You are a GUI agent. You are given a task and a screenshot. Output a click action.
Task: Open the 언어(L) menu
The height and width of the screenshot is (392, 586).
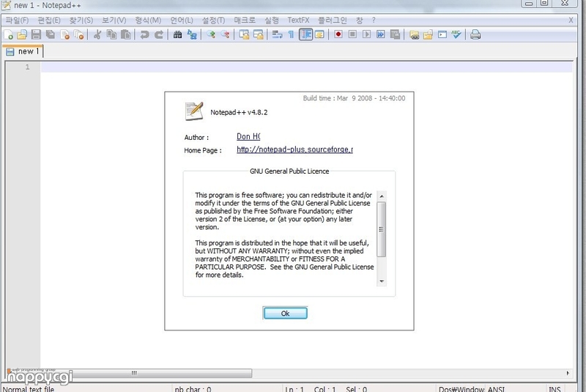[181, 21]
